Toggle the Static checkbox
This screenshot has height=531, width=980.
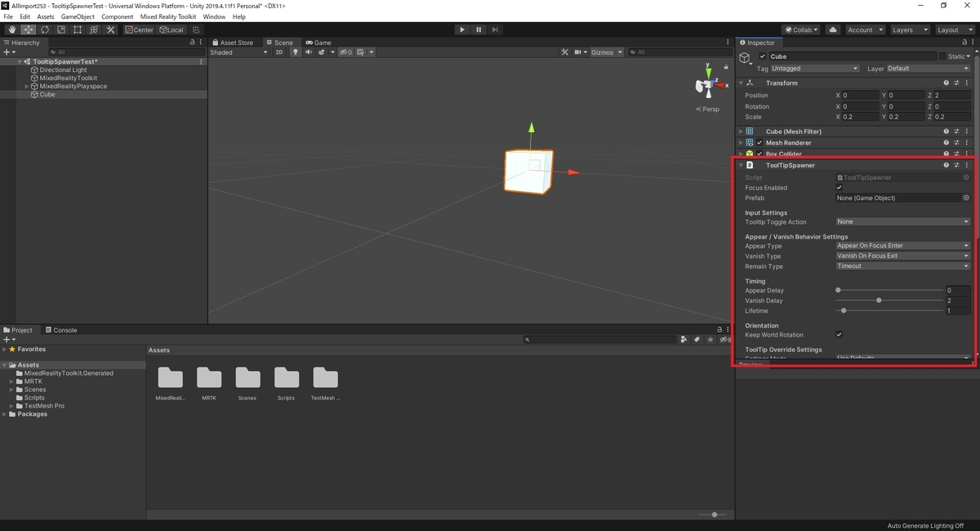(x=942, y=56)
